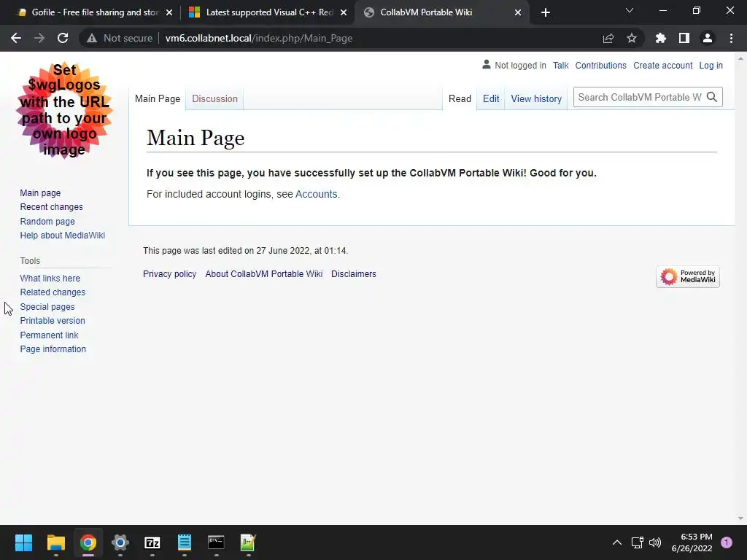Image resolution: width=747 pixels, height=560 pixels.
Task: Select the Read view tab
Action: coord(460,98)
